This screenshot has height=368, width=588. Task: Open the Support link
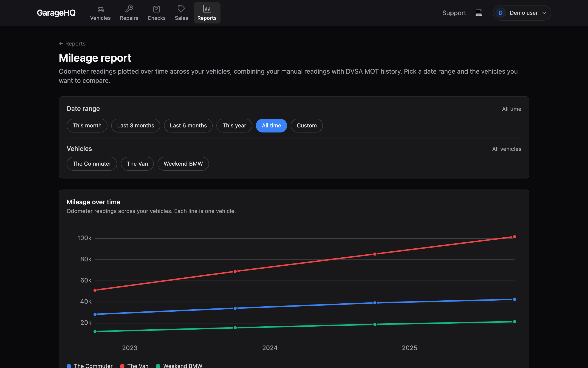click(x=454, y=13)
